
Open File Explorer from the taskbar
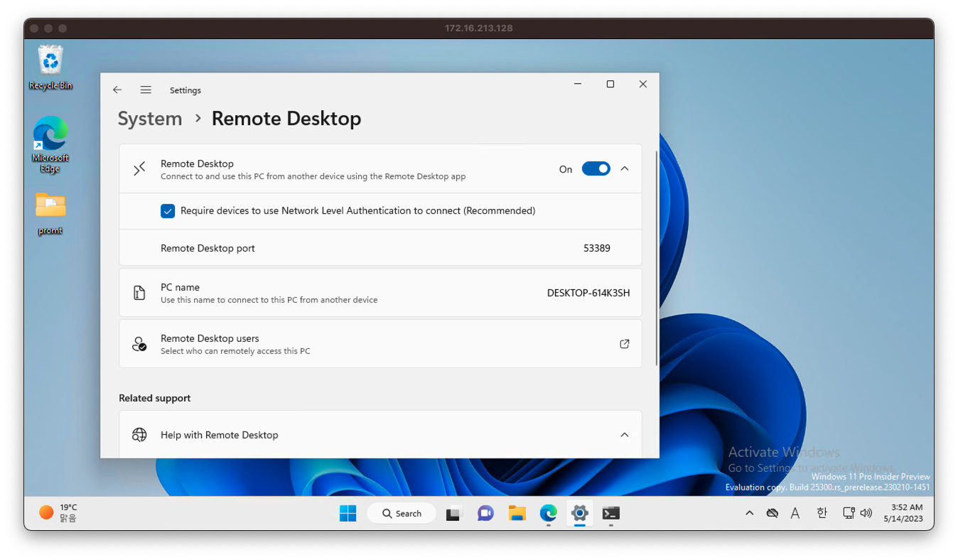517,513
